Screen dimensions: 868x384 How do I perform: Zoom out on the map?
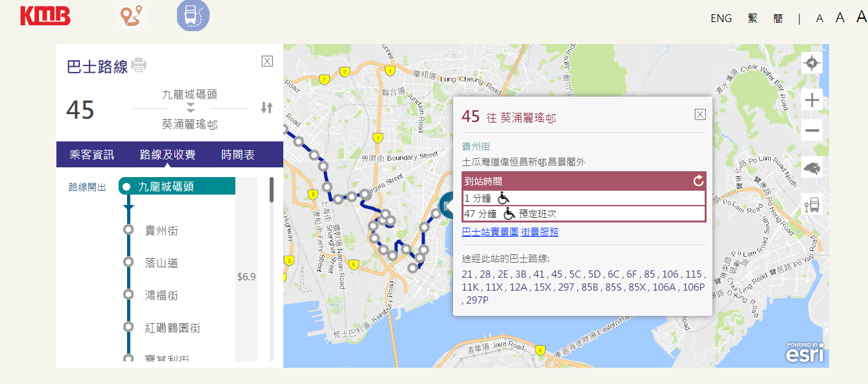pyautogui.click(x=812, y=130)
